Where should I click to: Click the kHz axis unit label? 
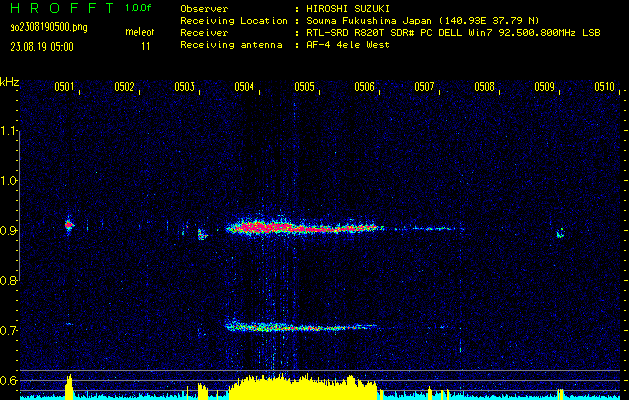[10, 81]
